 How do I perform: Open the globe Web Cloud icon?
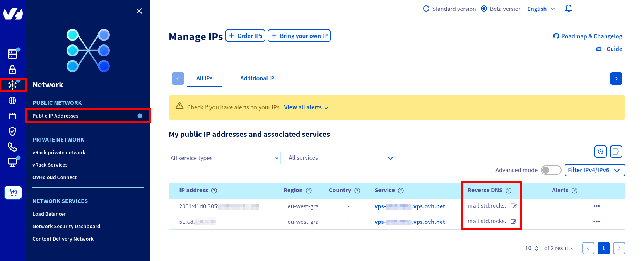pos(12,101)
